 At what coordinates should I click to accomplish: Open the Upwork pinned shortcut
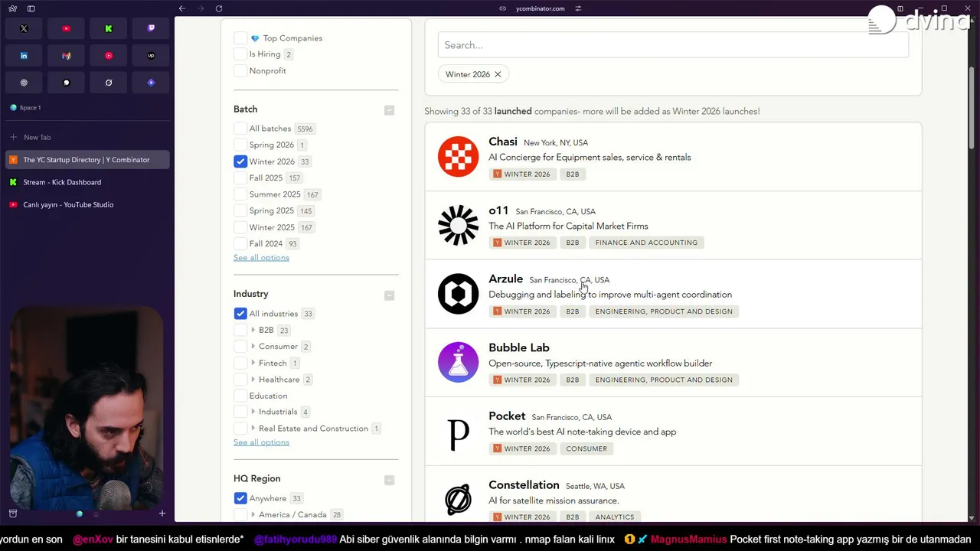click(151, 55)
